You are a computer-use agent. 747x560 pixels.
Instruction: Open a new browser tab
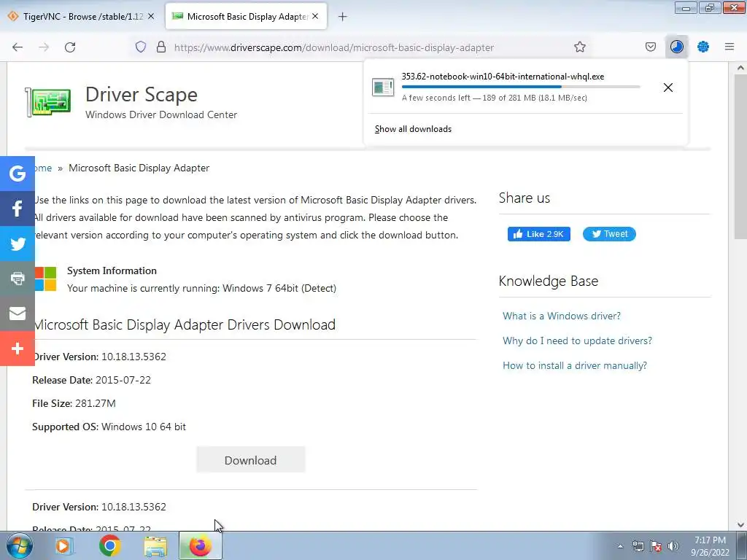pyautogui.click(x=343, y=17)
